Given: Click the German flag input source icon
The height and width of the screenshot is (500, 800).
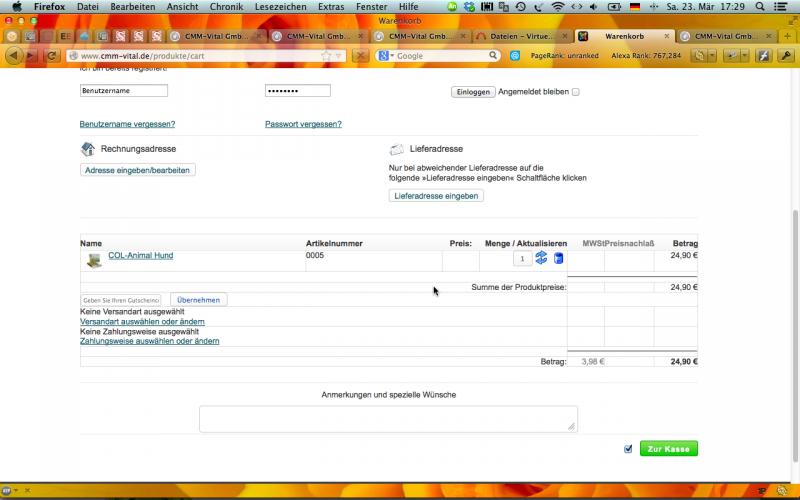Looking at the screenshot, I should 635,7.
